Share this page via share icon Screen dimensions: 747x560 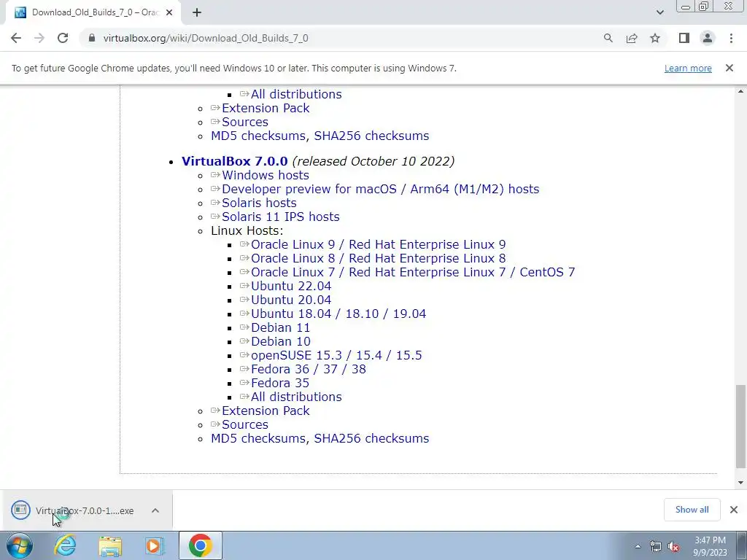632,38
